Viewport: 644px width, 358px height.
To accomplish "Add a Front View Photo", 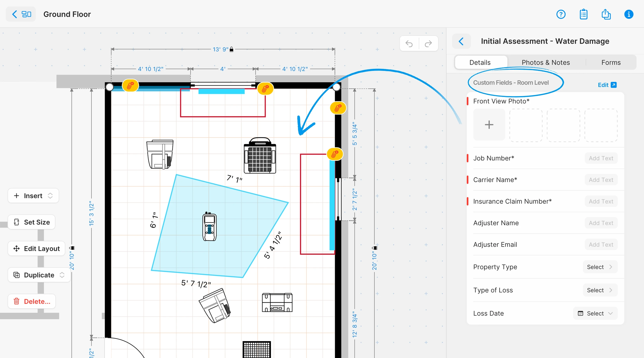I will pyautogui.click(x=489, y=125).
